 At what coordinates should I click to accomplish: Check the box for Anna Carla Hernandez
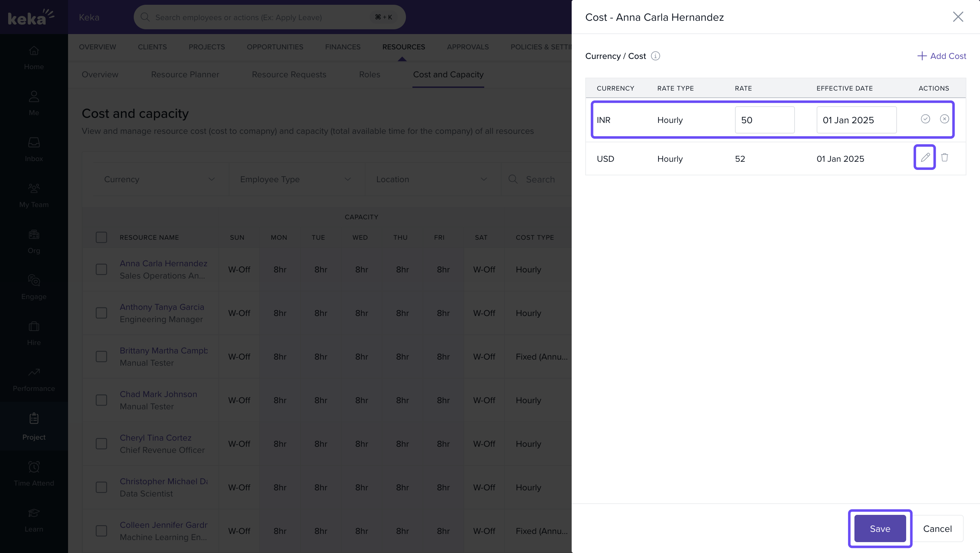[101, 269]
